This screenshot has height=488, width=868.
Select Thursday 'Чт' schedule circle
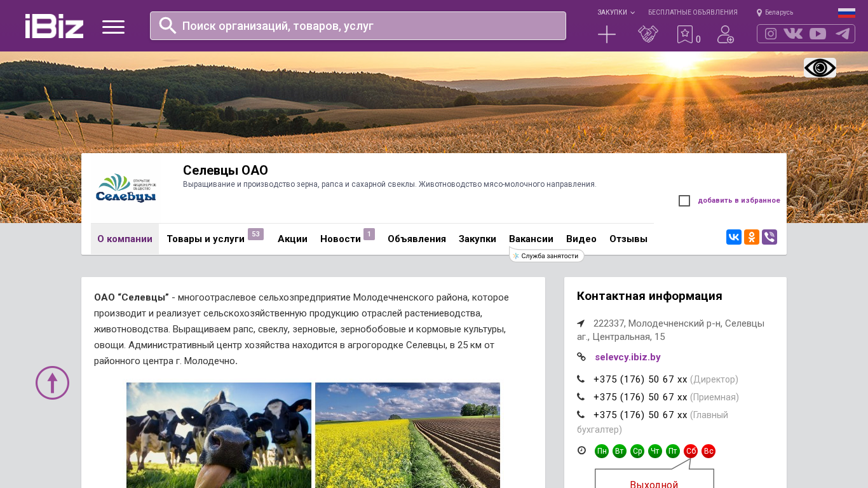(655, 451)
